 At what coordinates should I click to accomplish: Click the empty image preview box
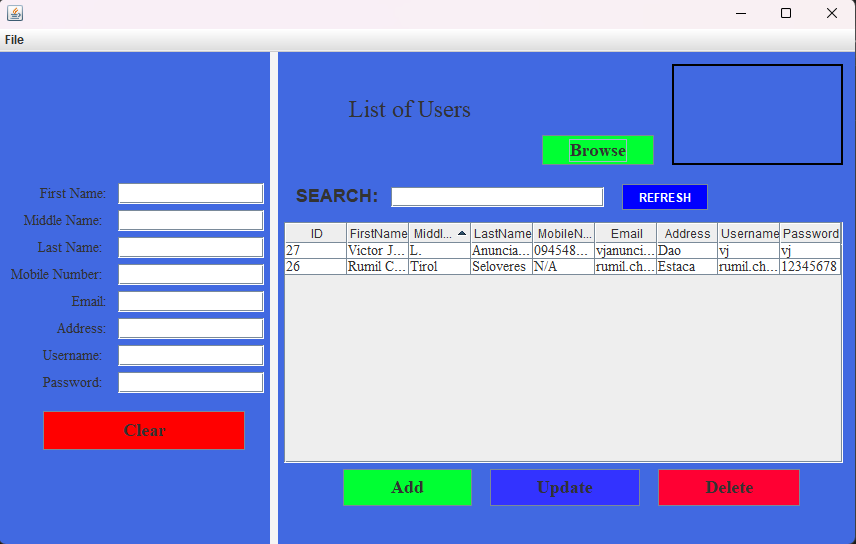coord(757,114)
